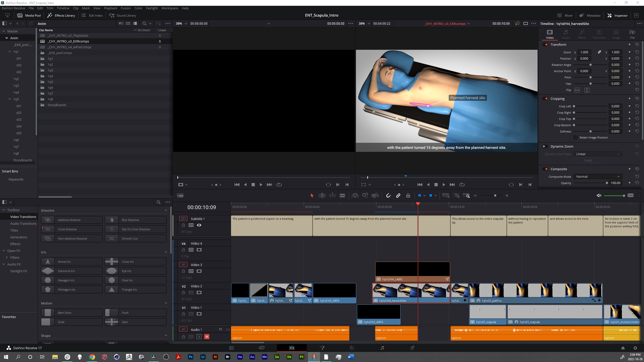Click the Effects Library button
The image size is (644, 362).
(61, 15)
